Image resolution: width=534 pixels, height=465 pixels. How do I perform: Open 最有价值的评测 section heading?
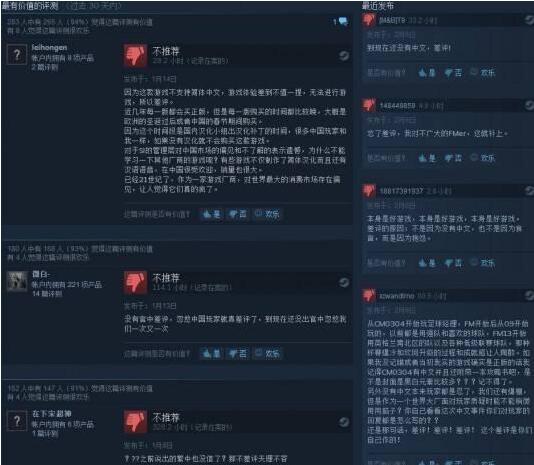pos(30,5)
